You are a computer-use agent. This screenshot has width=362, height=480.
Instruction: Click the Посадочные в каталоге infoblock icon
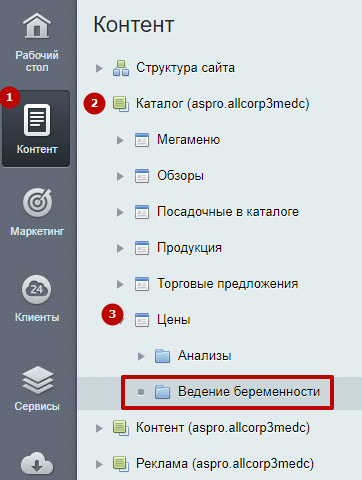pos(142,212)
